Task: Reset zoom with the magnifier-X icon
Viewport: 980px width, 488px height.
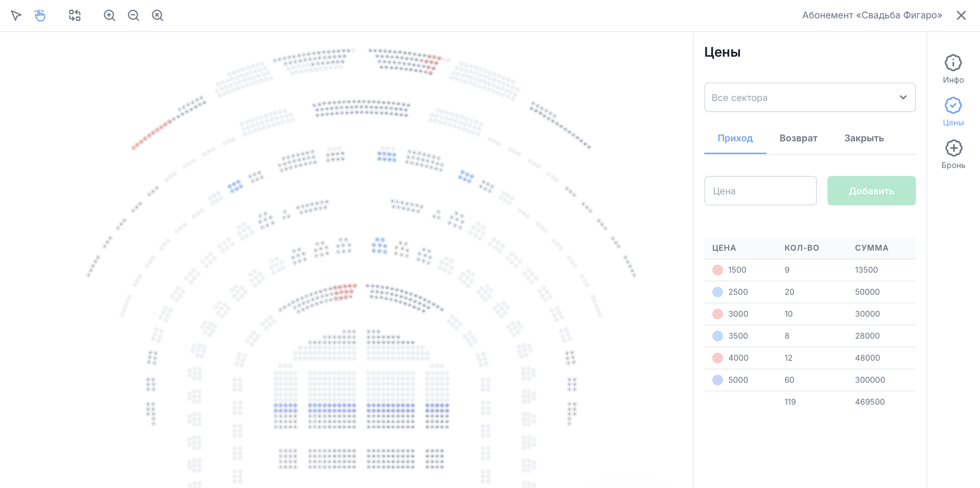Action: [158, 15]
